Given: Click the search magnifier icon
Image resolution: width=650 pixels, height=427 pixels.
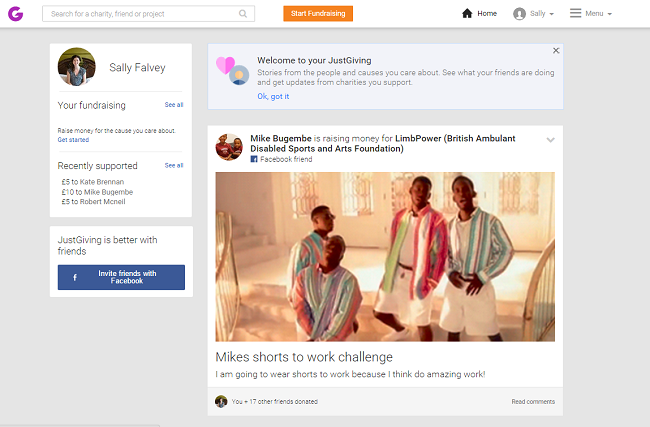Looking at the screenshot, I should (x=243, y=14).
